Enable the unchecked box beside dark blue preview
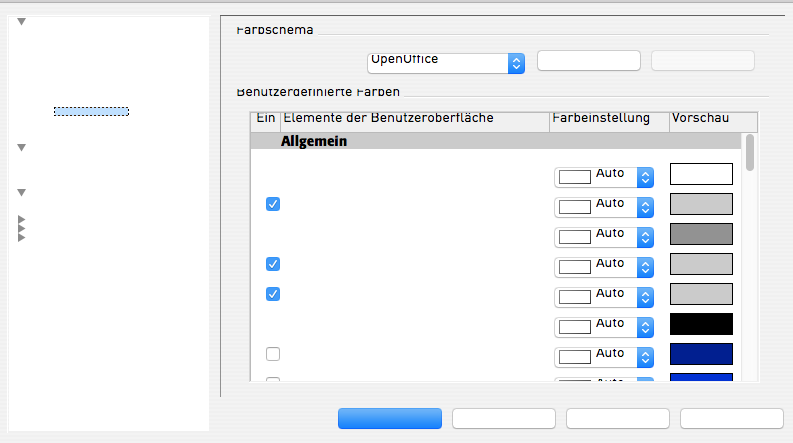This screenshot has width=793, height=443. [x=273, y=354]
